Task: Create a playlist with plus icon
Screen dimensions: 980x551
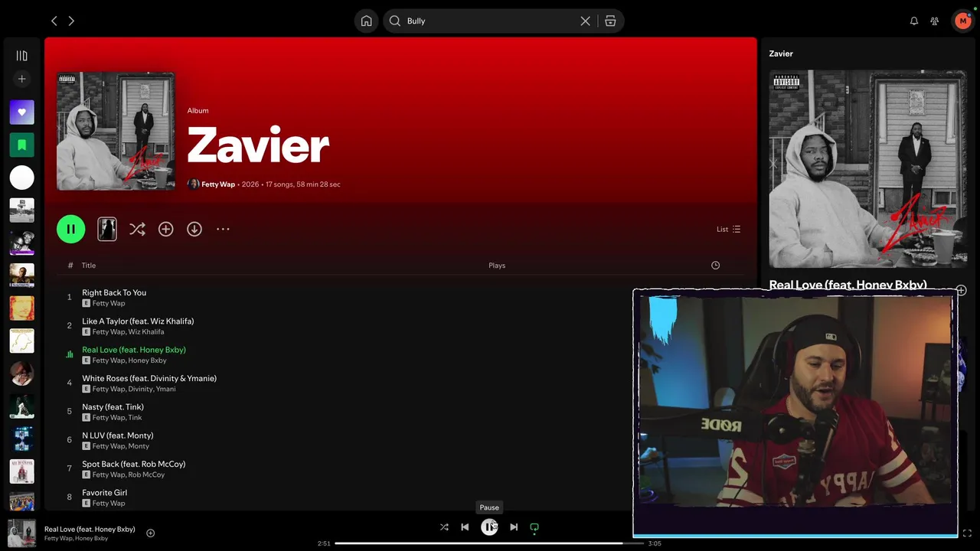Action: [21, 79]
